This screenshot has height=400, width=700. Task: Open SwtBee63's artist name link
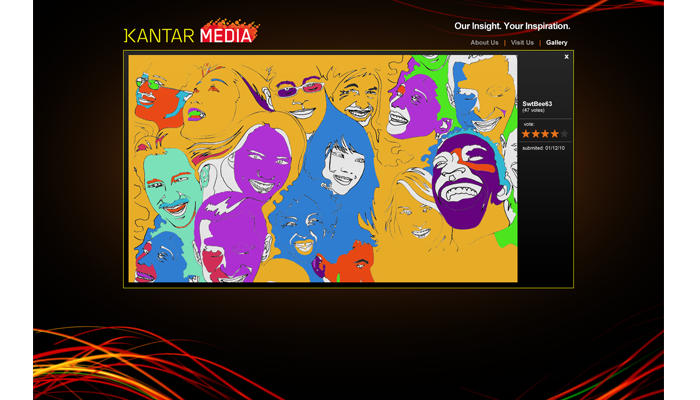pyautogui.click(x=537, y=103)
